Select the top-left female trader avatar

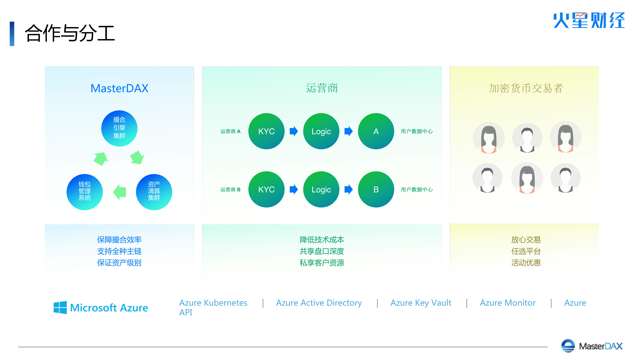tap(488, 138)
